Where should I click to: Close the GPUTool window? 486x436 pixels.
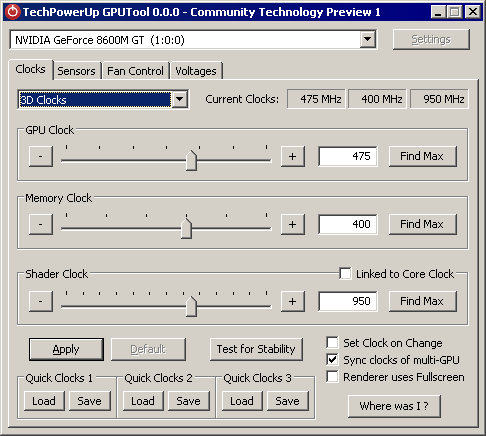[x=473, y=12]
